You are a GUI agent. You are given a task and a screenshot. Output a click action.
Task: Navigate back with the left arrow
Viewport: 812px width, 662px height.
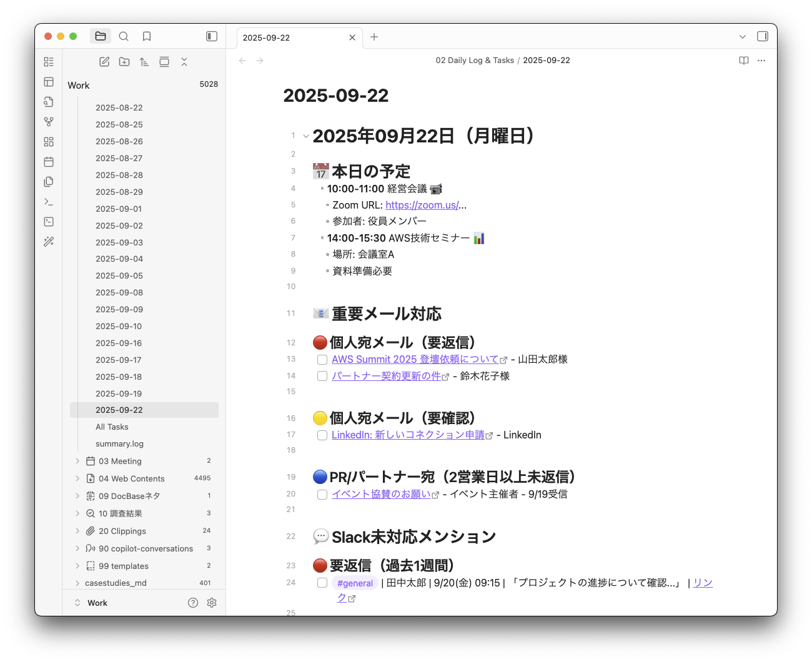[242, 61]
